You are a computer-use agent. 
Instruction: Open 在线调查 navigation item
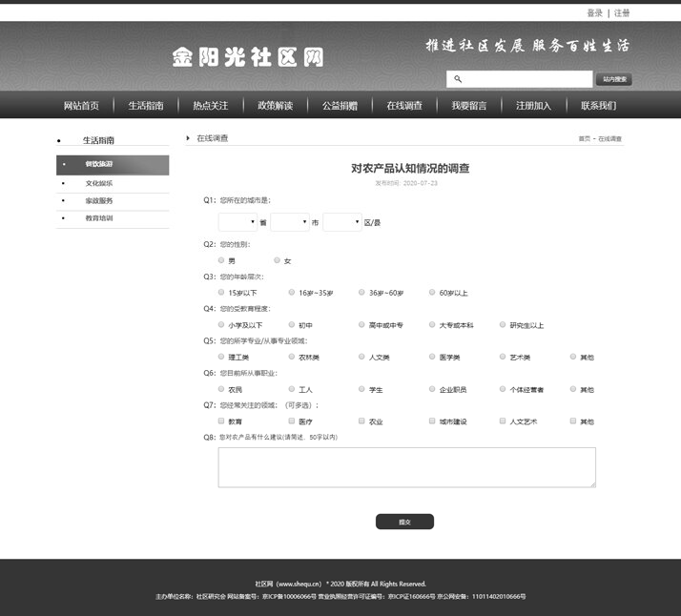pyautogui.click(x=404, y=106)
